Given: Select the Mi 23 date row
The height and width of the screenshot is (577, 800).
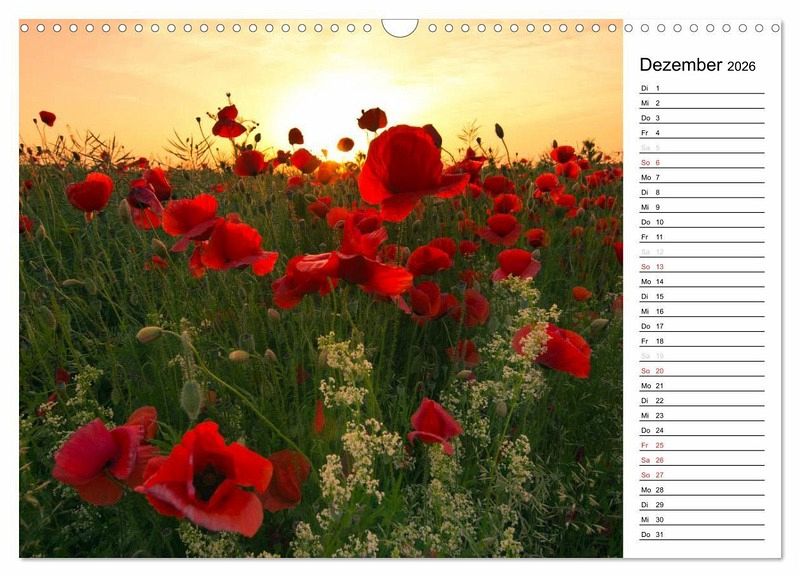Looking at the screenshot, I should click(x=702, y=415).
